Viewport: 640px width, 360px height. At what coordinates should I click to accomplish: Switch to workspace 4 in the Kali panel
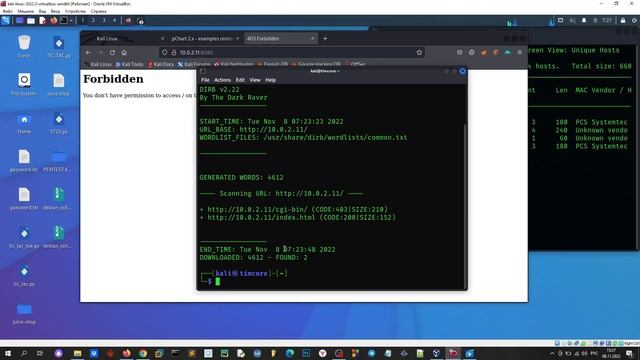[x=114, y=20]
